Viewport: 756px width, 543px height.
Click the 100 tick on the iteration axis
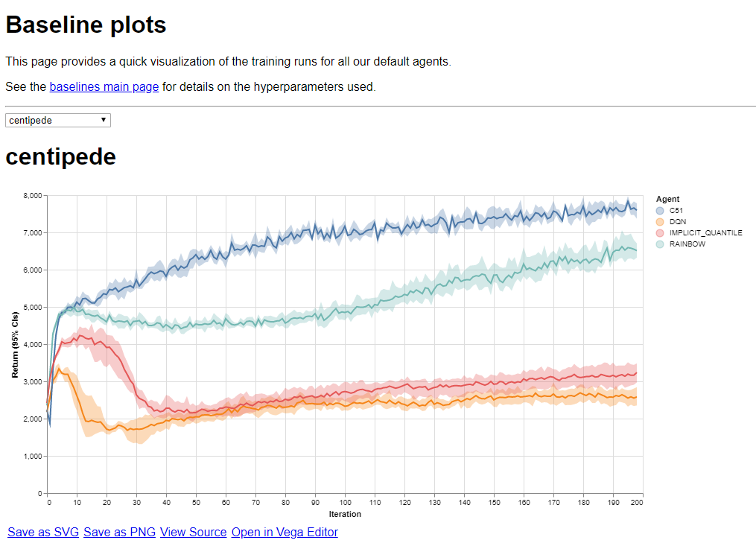pos(345,503)
